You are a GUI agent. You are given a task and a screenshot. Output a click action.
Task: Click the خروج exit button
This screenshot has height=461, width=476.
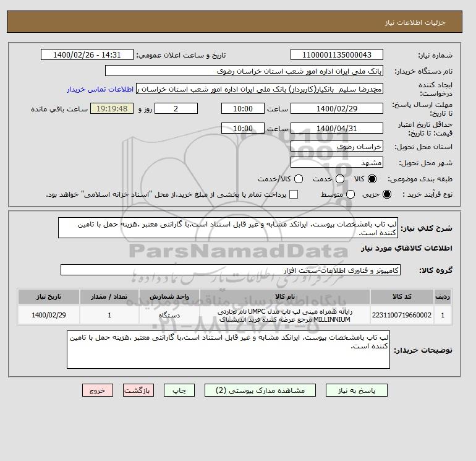(98, 390)
